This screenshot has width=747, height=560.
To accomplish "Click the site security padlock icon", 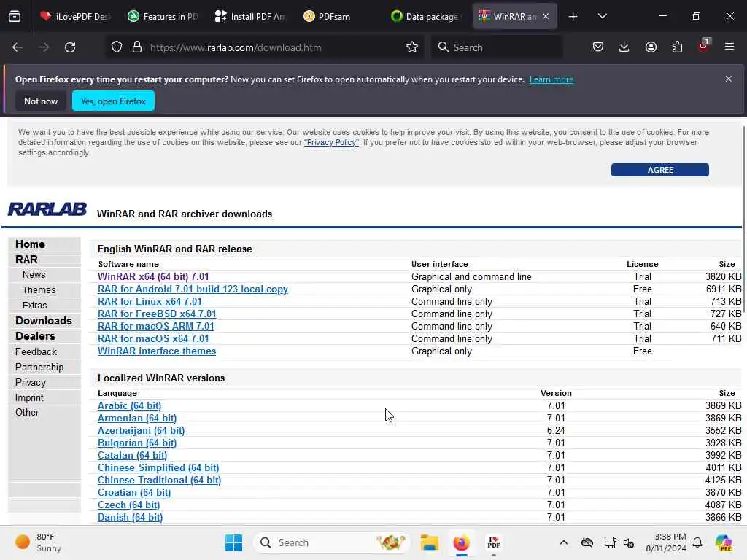I will (x=137, y=47).
